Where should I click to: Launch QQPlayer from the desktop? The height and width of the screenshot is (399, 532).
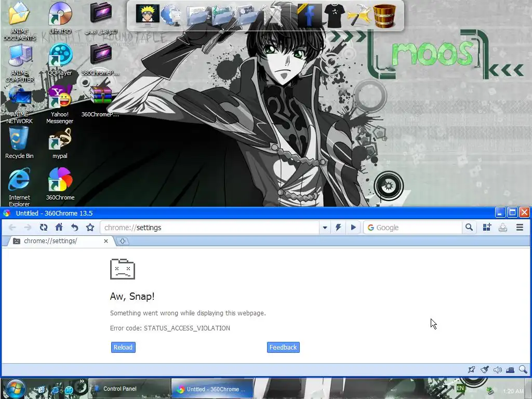60,60
